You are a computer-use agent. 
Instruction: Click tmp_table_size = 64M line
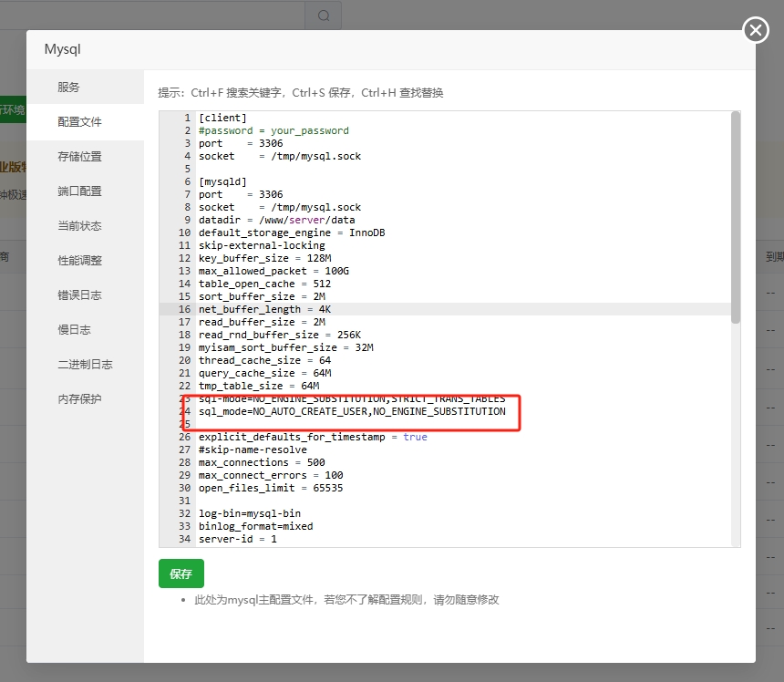coord(259,386)
